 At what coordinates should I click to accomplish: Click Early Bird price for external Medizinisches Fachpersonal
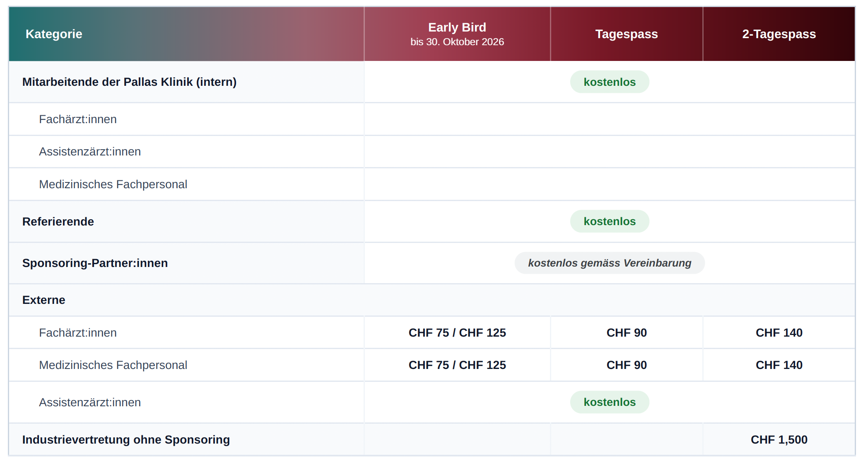[x=457, y=365]
